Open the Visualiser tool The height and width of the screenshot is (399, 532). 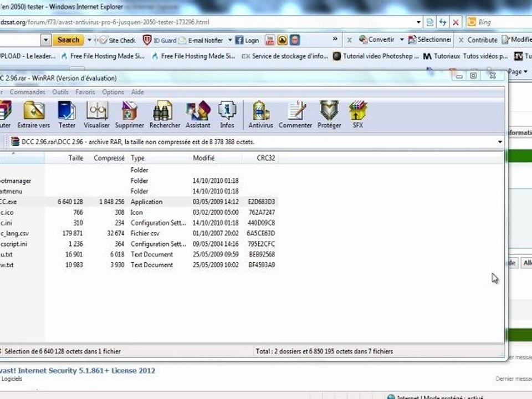[96, 114]
